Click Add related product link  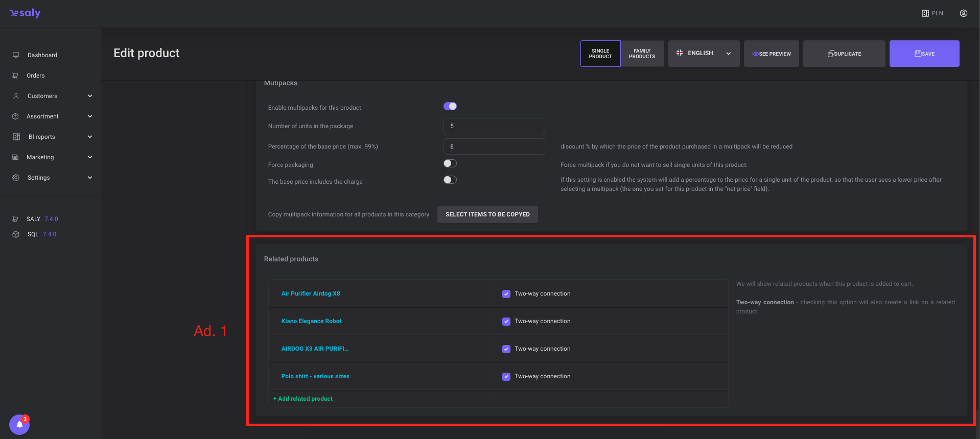pyautogui.click(x=303, y=399)
